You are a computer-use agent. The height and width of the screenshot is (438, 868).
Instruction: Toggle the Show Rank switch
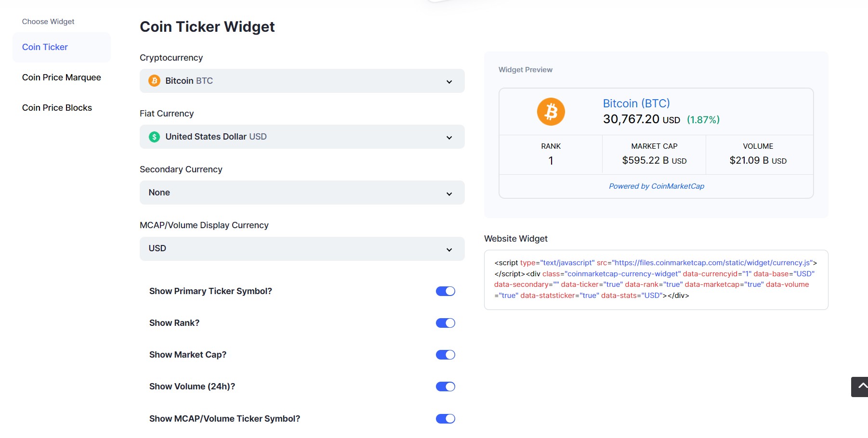[446, 323]
